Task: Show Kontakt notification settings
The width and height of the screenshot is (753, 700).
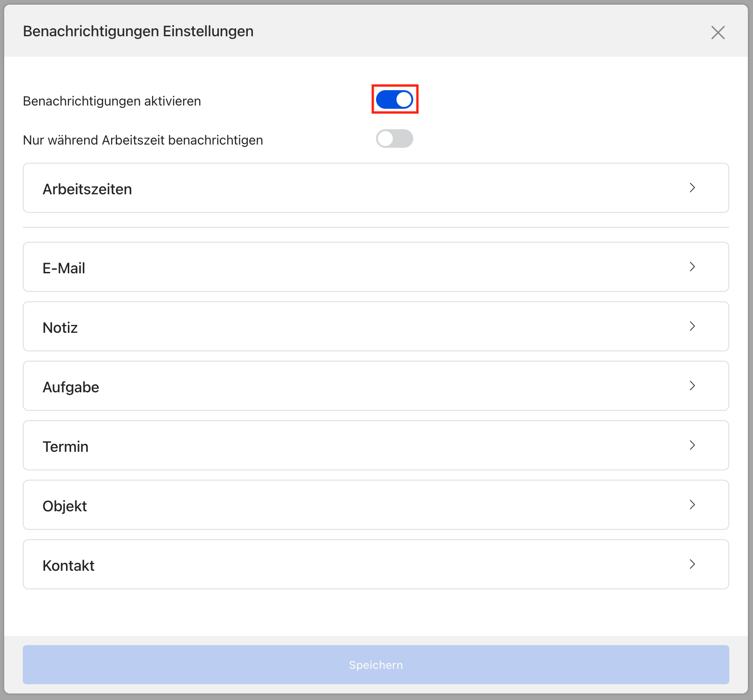Action: point(69,566)
